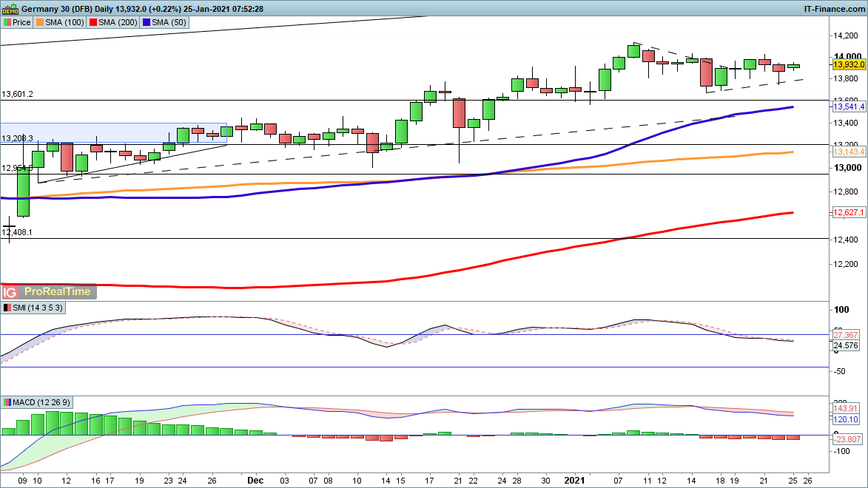This screenshot has width=868, height=488.
Task: Click the 13,541.4 SMA 50 value label
Action: (849, 107)
